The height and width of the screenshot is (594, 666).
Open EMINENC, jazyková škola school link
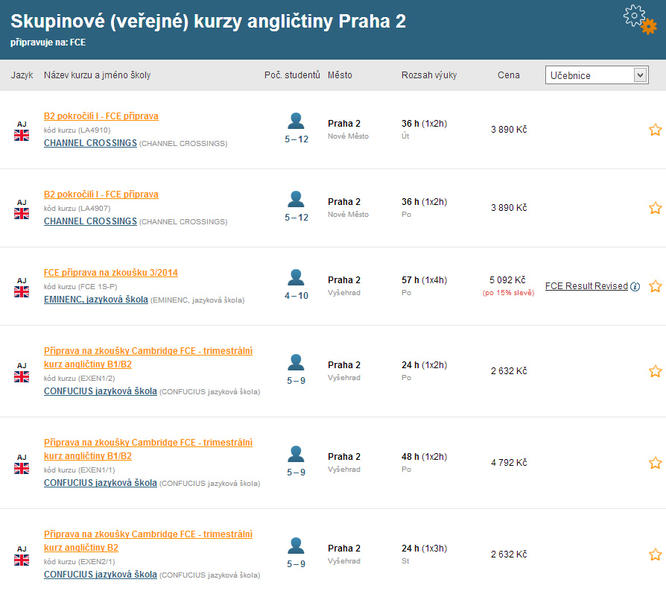95,300
